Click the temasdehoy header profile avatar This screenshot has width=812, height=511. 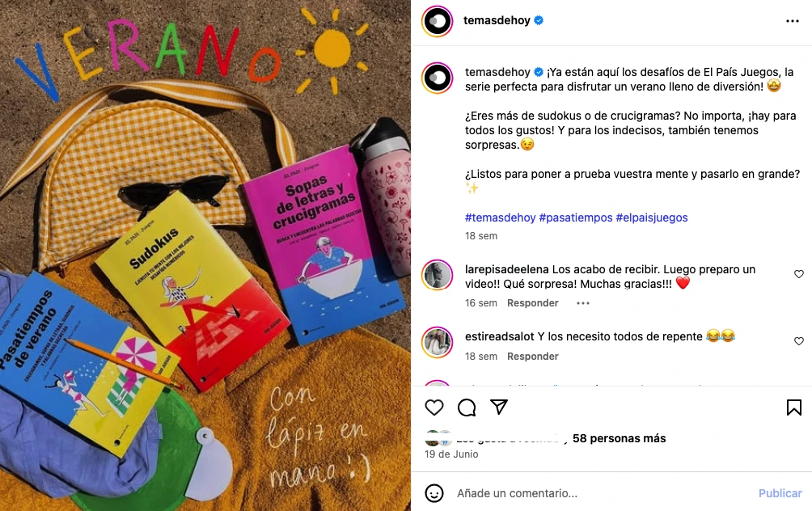[438, 21]
